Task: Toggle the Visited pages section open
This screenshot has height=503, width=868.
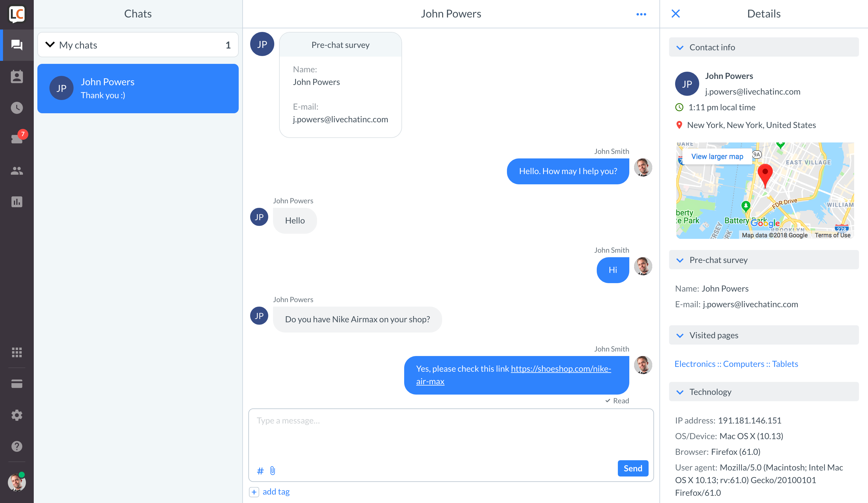Action: click(681, 335)
